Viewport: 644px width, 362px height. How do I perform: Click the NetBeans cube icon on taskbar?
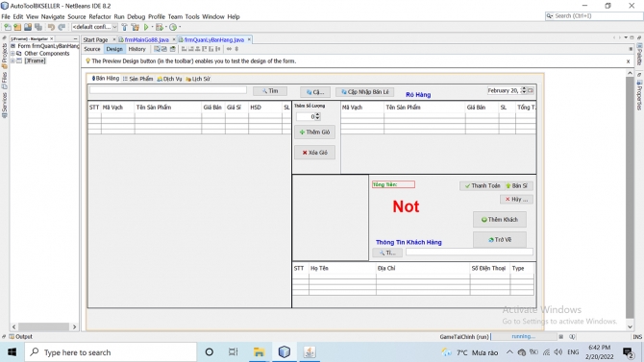click(285, 352)
